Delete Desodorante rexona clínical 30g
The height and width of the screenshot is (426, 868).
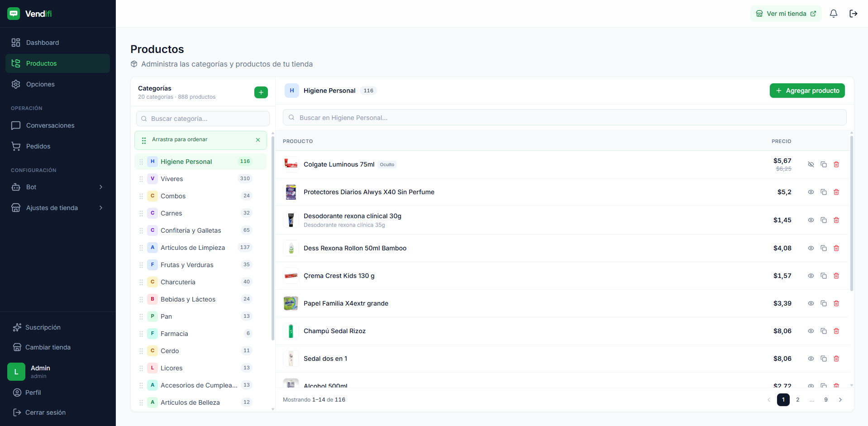point(836,220)
